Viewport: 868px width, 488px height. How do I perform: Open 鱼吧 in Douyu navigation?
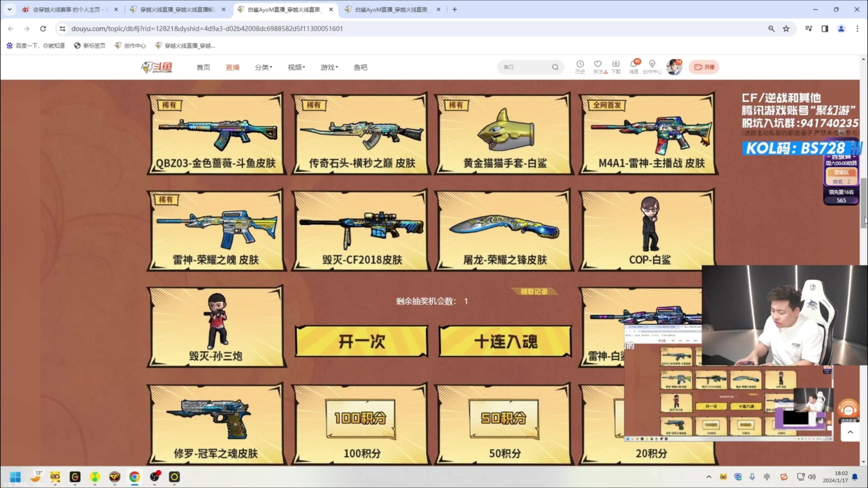click(360, 67)
